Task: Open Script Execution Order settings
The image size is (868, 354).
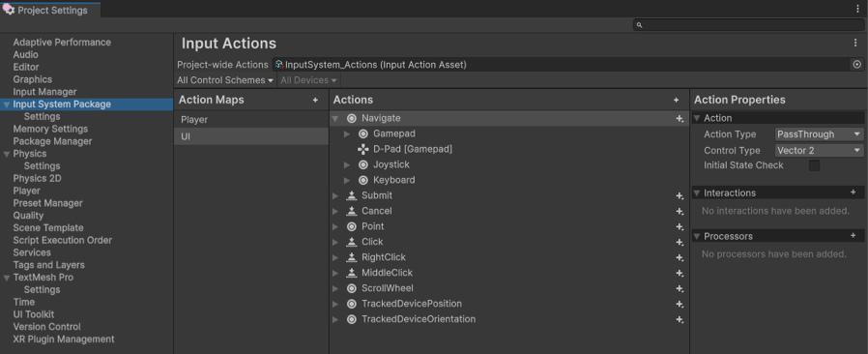Action: tap(63, 241)
